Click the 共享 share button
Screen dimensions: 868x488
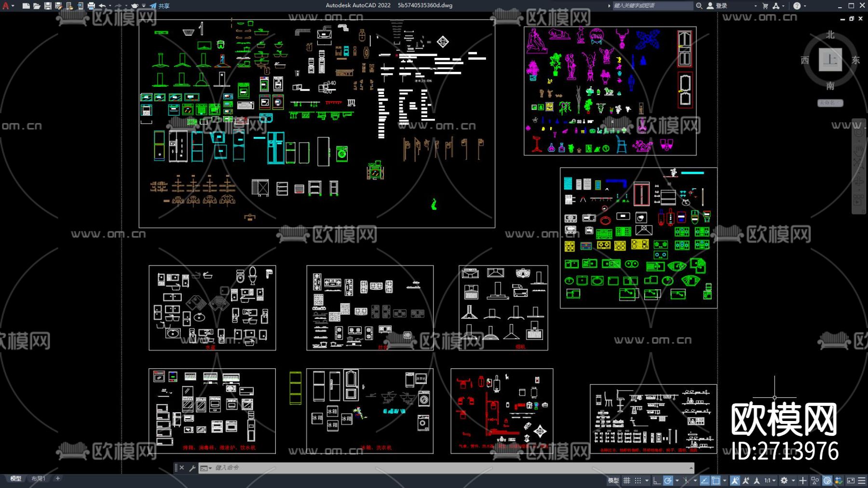pos(160,6)
